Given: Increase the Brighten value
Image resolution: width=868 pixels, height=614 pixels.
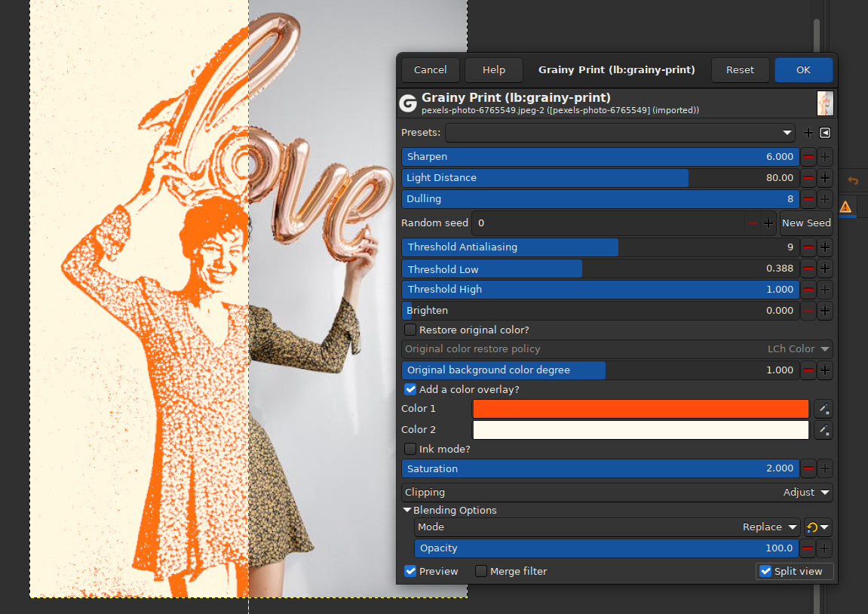Looking at the screenshot, I should [x=825, y=311].
